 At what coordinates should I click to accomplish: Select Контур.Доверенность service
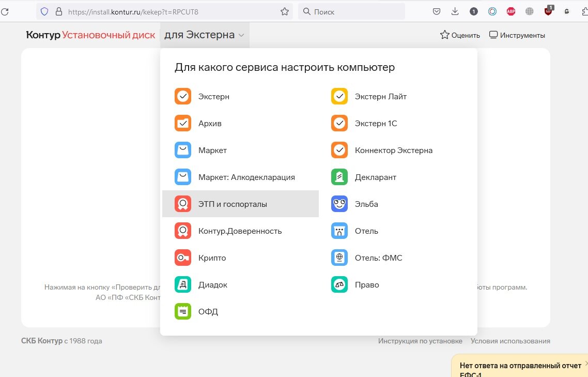point(240,231)
